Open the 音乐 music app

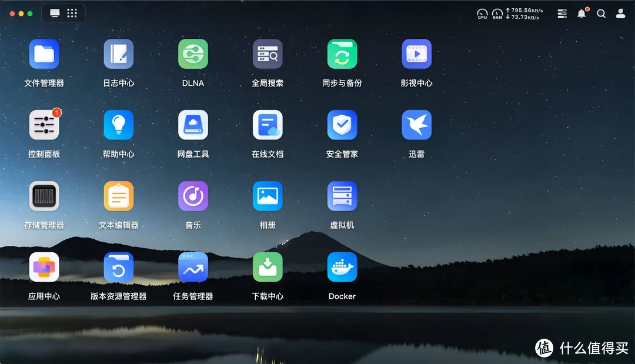pos(193,196)
